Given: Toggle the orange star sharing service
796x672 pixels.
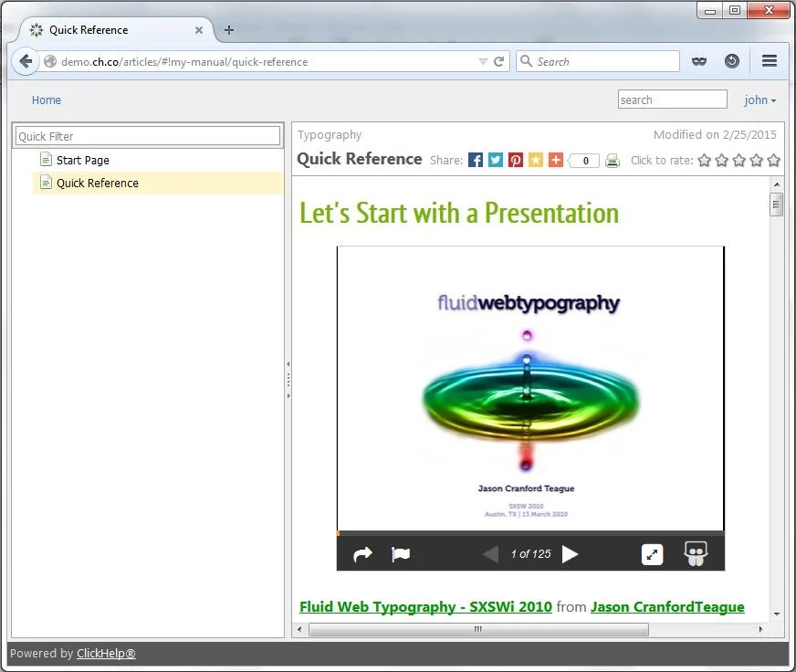Looking at the screenshot, I should pos(536,160).
